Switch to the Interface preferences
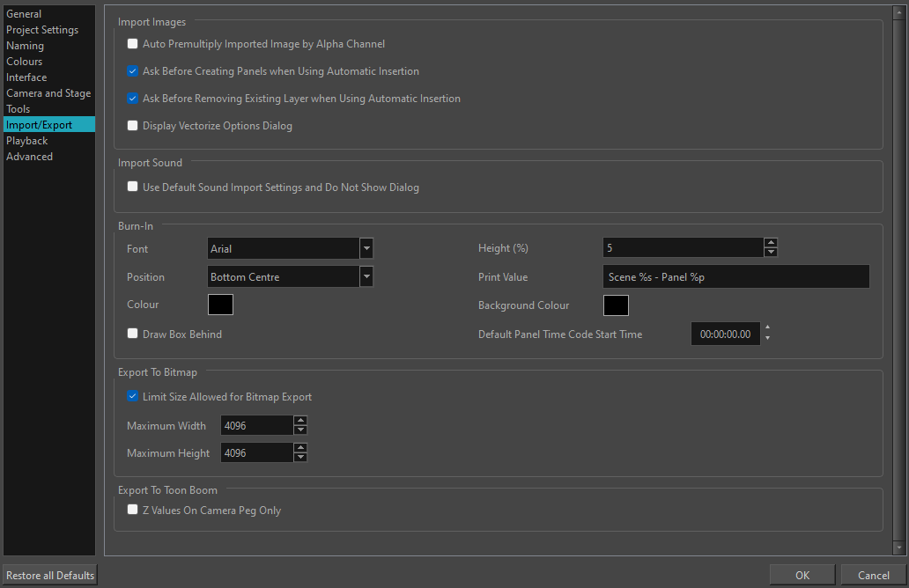Image resolution: width=909 pixels, height=588 pixels. [49, 77]
